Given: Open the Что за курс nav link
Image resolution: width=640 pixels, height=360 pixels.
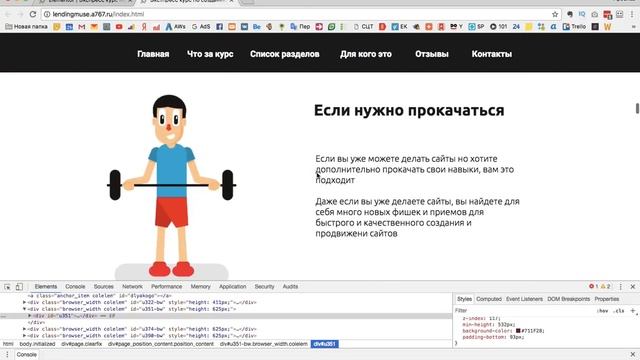Looking at the screenshot, I should point(210,54).
